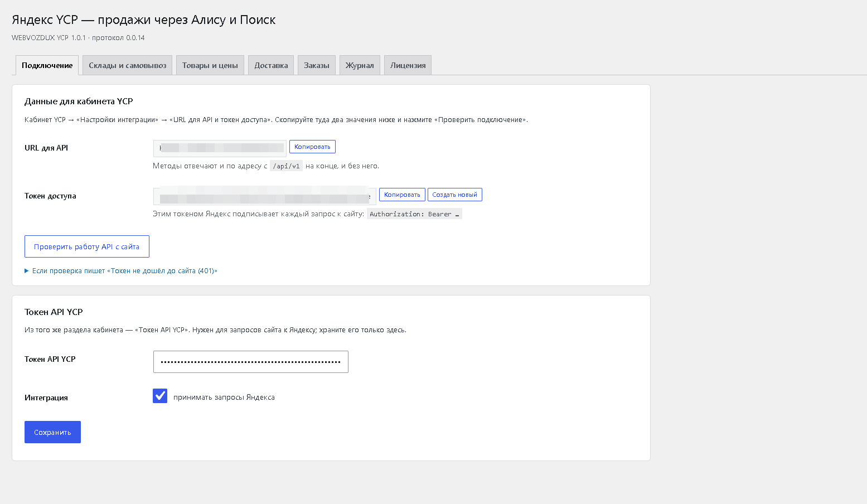The width and height of the screenshot is (867, 504).
Task: Click the 'Authorization: Bearer' code snippet
Action: (414, 214)
